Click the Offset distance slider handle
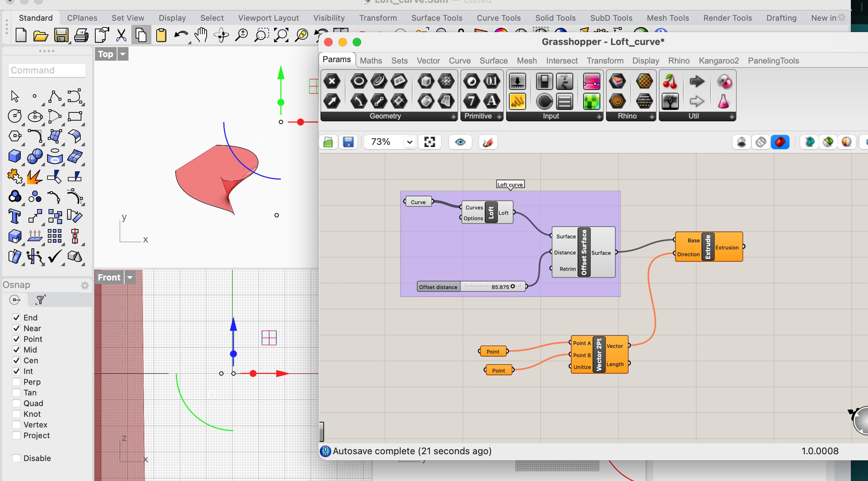Screen dimensions: 868x481 coord(513,287)
